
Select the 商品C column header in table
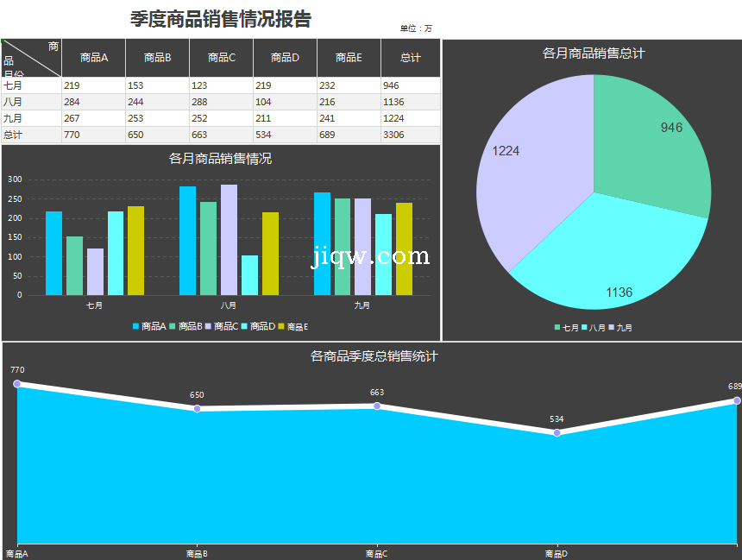[221, 58]
